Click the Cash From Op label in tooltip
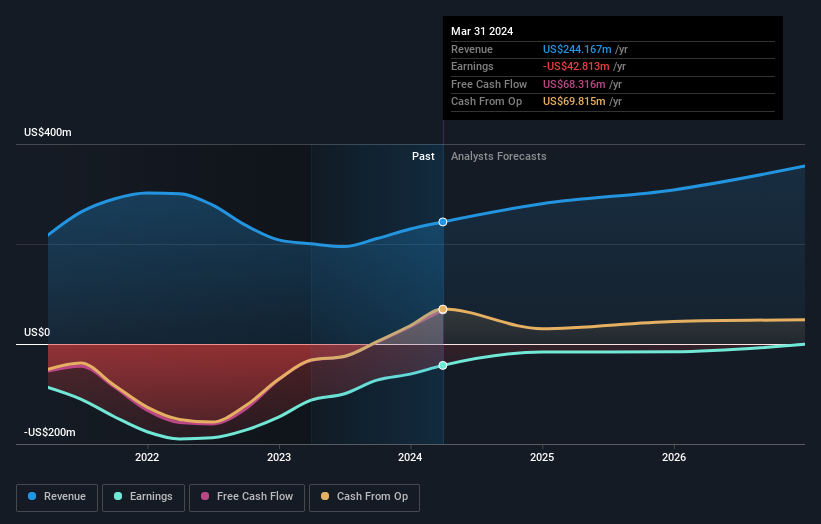Viewport: 821px width, 524px height. (x=486, y=102)
